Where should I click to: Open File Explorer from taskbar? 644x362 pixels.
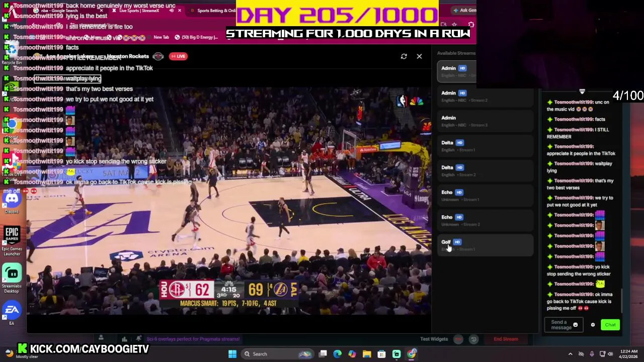point(367,354)
